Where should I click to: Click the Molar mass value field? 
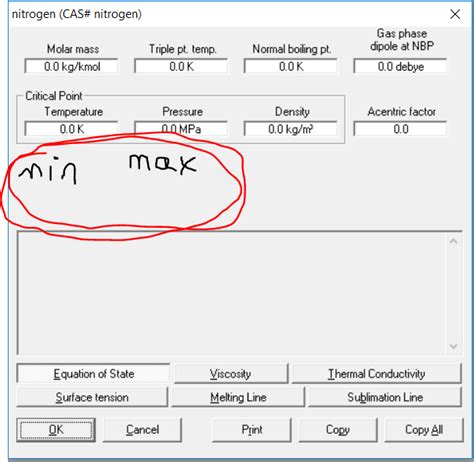tap(71, 66)
